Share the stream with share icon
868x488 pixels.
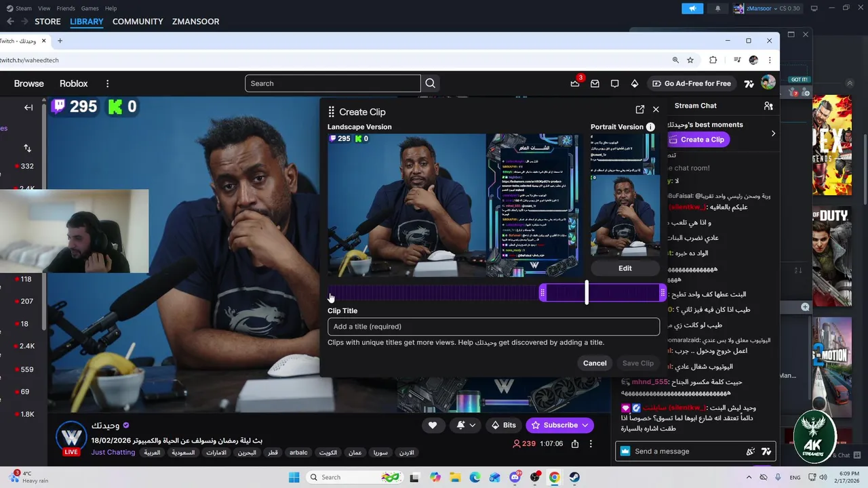click(x=575, y=444)
